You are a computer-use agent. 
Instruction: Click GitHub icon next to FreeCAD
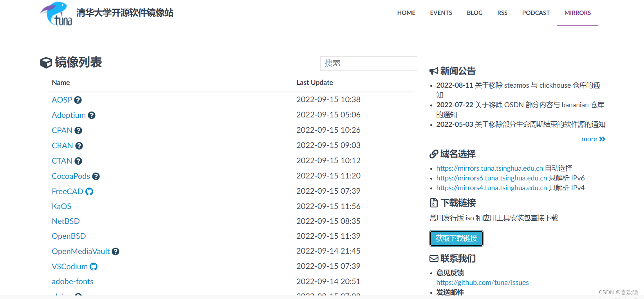point(89,191)
